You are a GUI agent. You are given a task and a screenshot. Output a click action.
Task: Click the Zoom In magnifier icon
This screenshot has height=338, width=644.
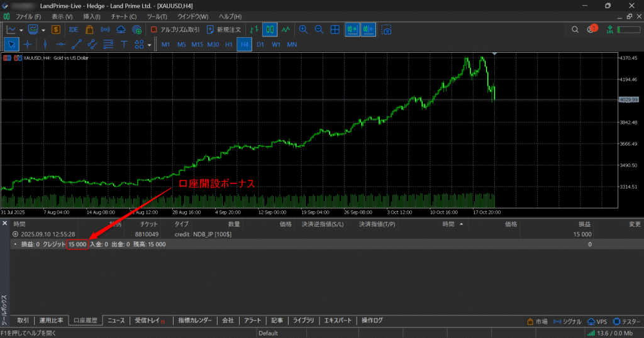303,30
